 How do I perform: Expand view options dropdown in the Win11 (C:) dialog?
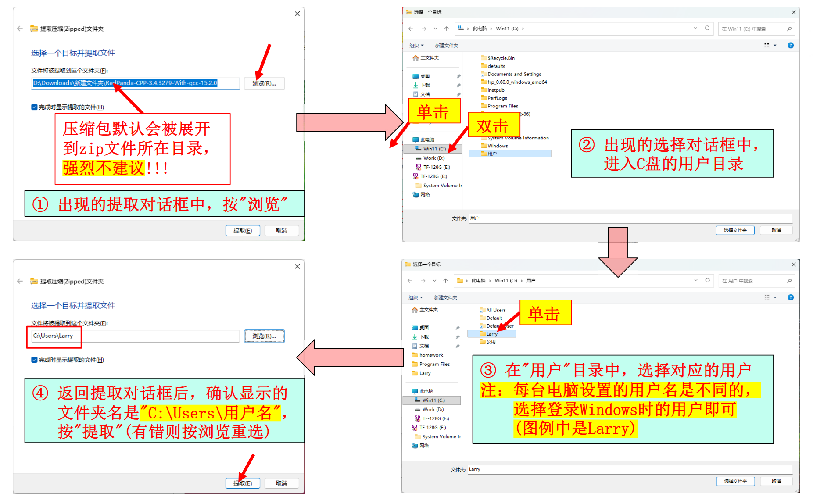click(775, 46)
